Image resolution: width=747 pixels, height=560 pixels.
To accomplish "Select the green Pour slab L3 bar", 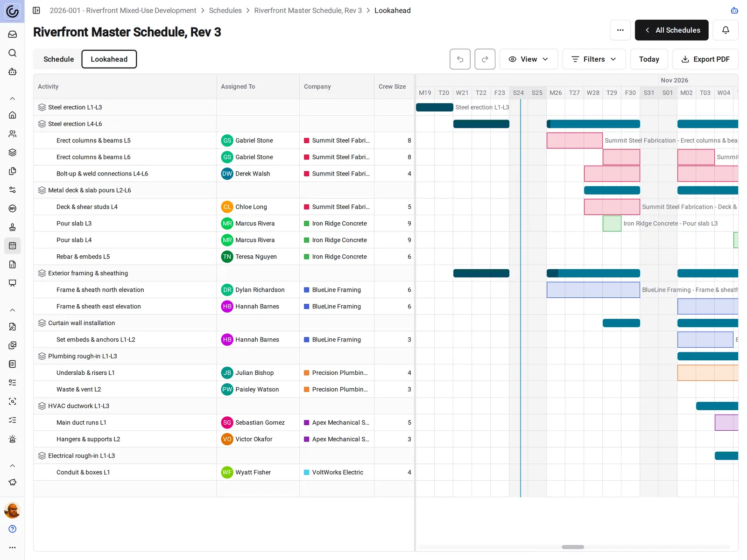I will pos(612,224).
